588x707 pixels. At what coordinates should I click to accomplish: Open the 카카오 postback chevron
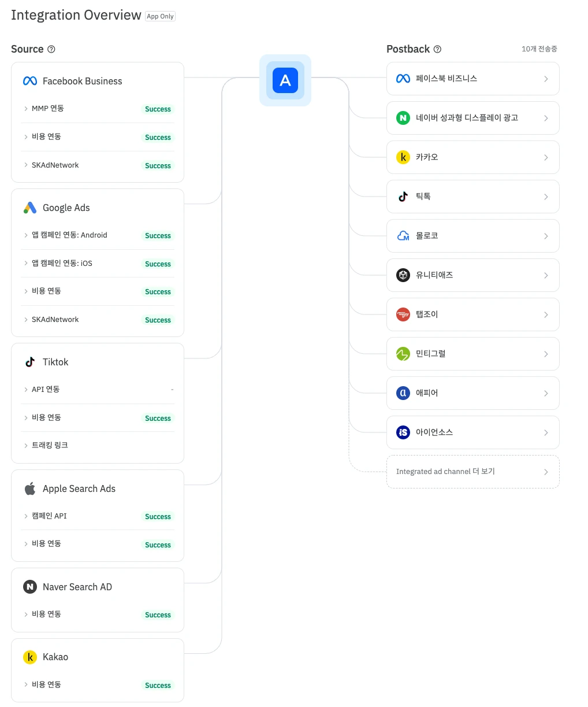click(546, 157)
